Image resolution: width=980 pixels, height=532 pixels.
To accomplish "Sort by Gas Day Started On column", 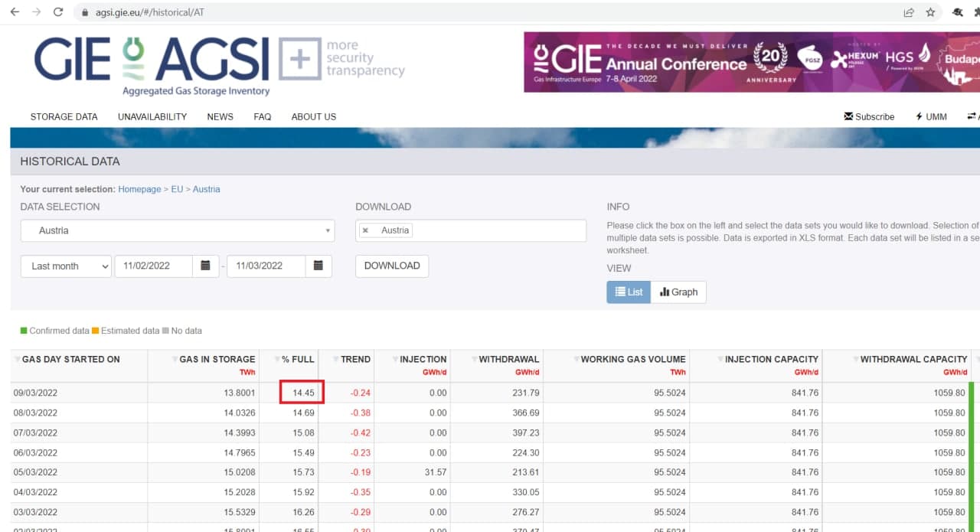I will (70, 359).
